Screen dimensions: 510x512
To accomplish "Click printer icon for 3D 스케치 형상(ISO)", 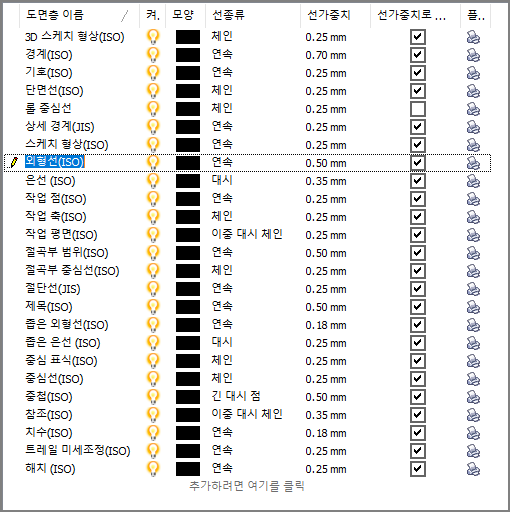I will pos(473,37).
